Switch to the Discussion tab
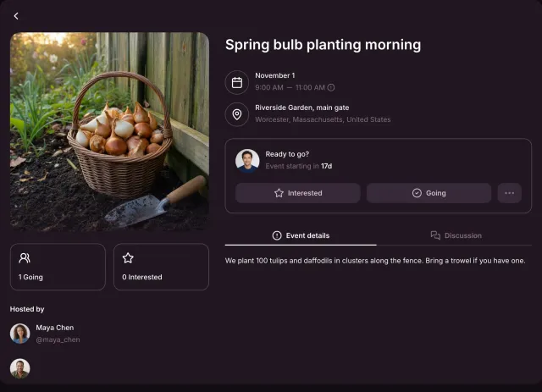 456,235
